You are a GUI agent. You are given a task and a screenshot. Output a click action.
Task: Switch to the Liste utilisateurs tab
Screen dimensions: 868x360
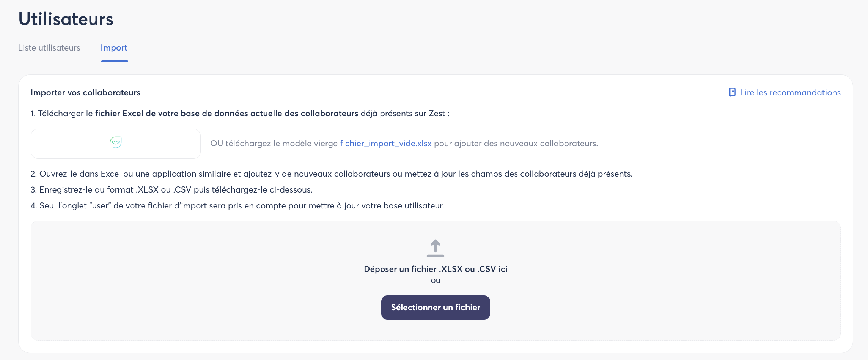(x=49, y=48)
